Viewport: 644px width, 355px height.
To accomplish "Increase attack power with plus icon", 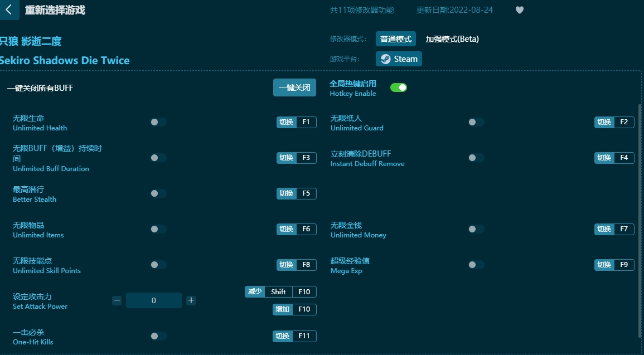I will (x=191, y=300).
